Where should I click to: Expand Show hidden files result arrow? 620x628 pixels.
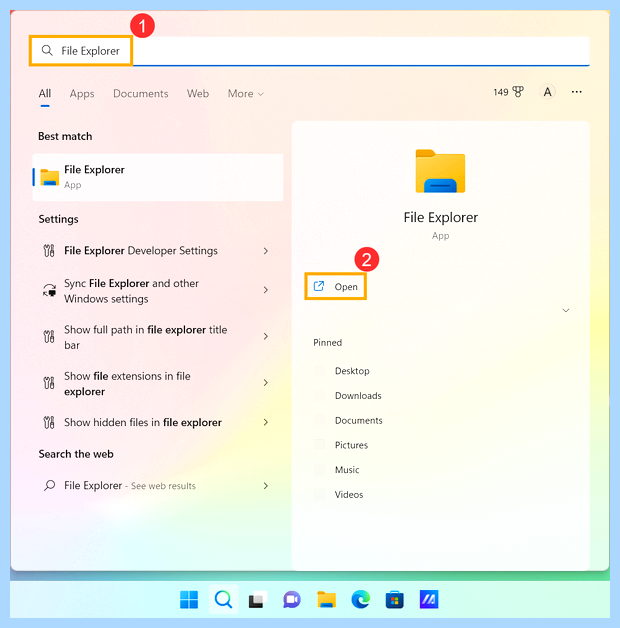(266, 422)
